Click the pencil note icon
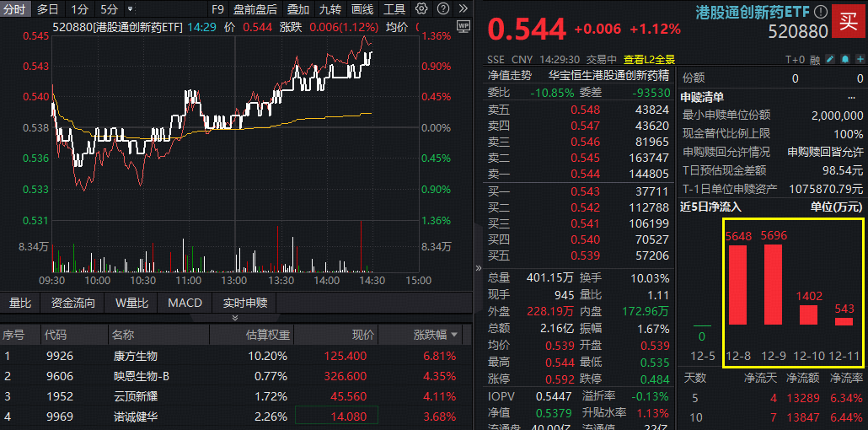 [830, 59]
